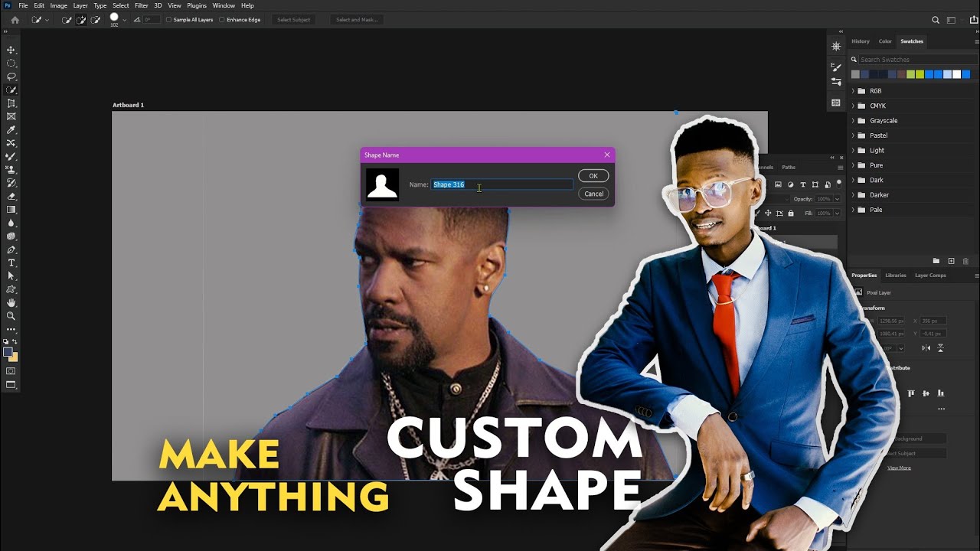980x551 pixels.
Task: Select the Elliptical Marquee tool
Action: [11, 64]
